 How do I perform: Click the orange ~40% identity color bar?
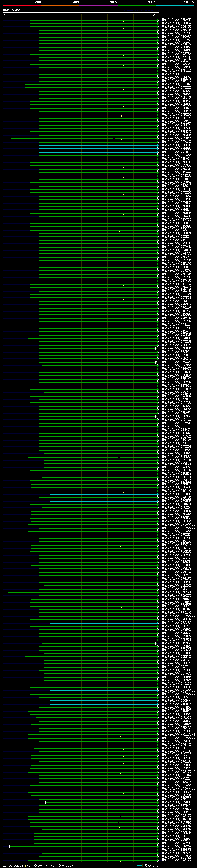60,6
